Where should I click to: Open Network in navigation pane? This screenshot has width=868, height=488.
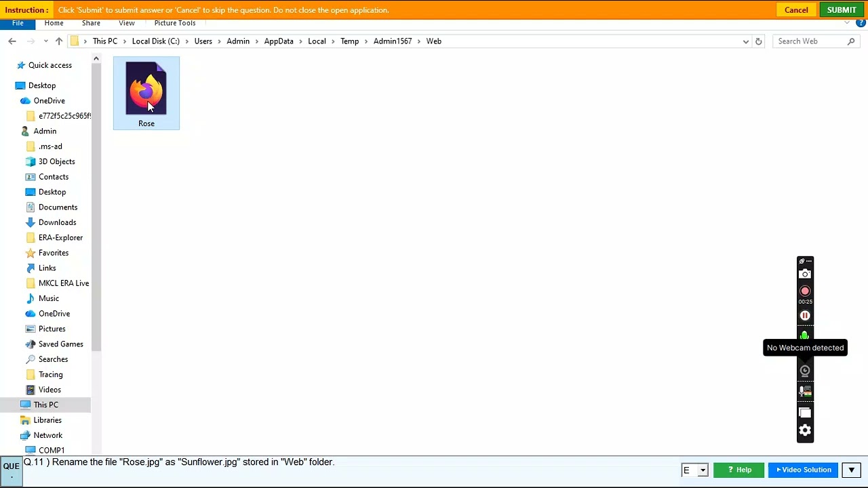pos(48,435)
